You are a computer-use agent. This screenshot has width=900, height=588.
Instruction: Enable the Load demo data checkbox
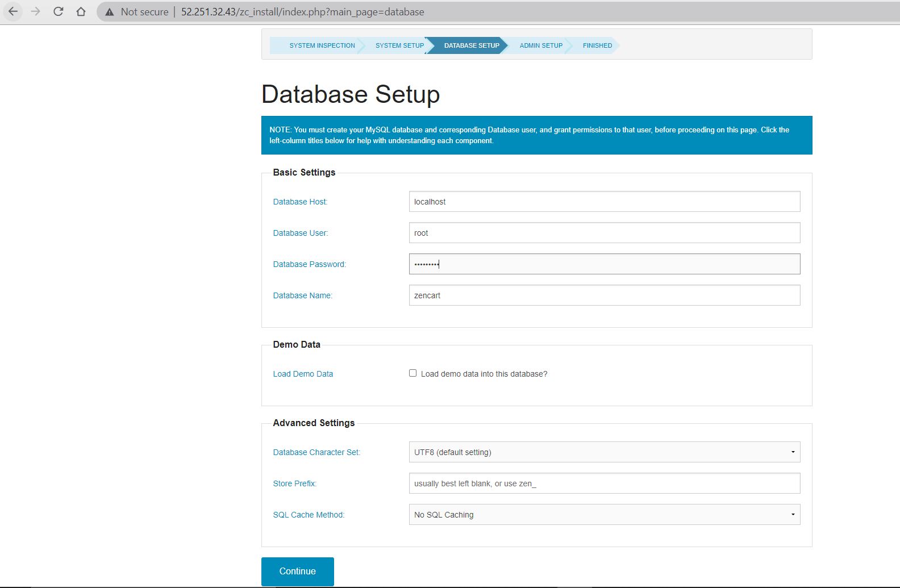click(413, 373)
